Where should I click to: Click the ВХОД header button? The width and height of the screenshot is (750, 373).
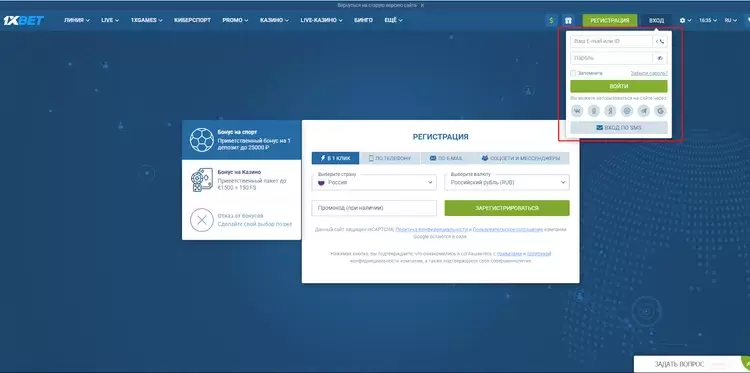coord(656,21)
